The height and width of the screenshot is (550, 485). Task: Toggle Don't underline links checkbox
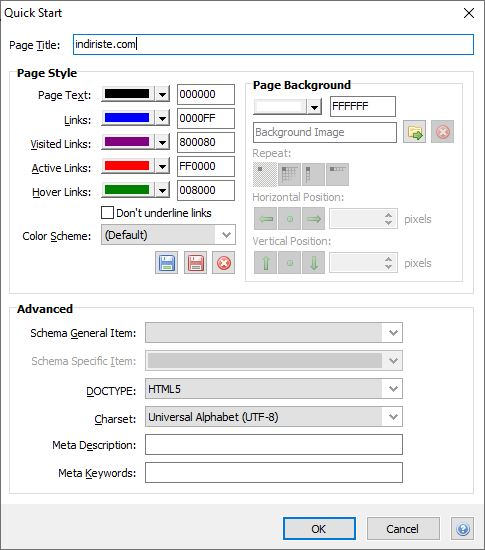click(107, 213)
